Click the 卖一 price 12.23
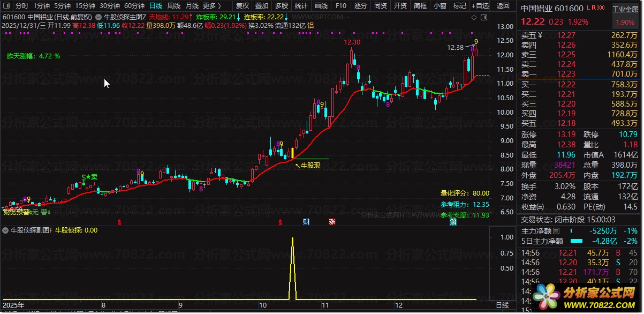Screen dimensions: 644x314 point(566,74)
